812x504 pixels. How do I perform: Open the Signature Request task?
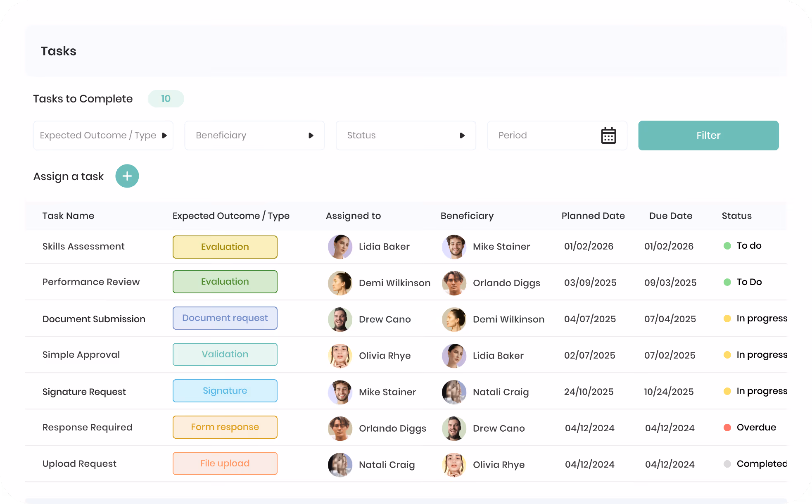84,392
